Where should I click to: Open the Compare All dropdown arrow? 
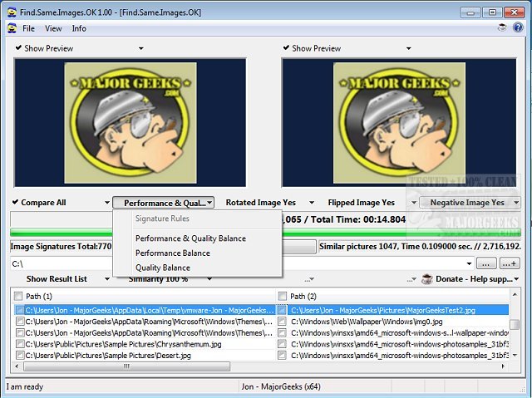[107, 203]
